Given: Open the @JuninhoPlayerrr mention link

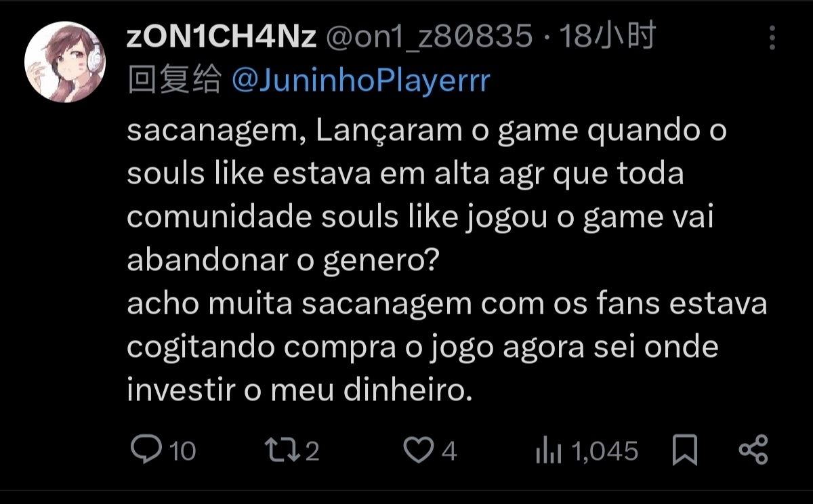Looking at the screenshot, I should [360, 81].
